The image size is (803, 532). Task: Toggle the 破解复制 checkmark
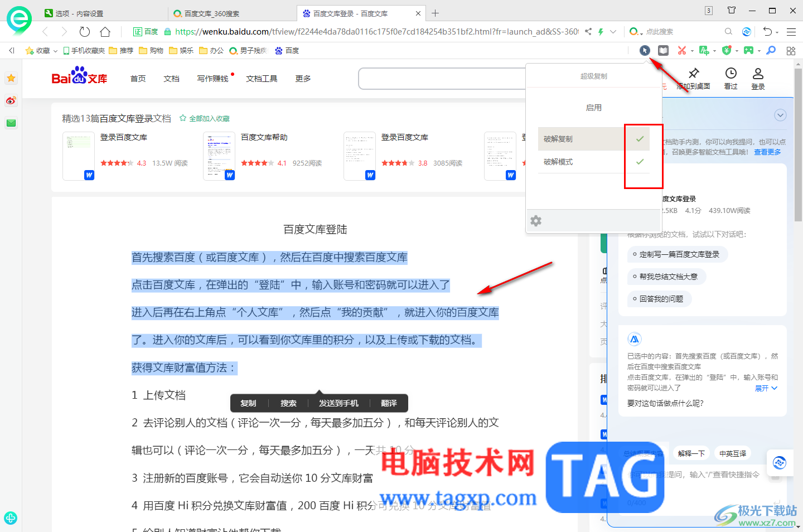[x=640, y=139]
